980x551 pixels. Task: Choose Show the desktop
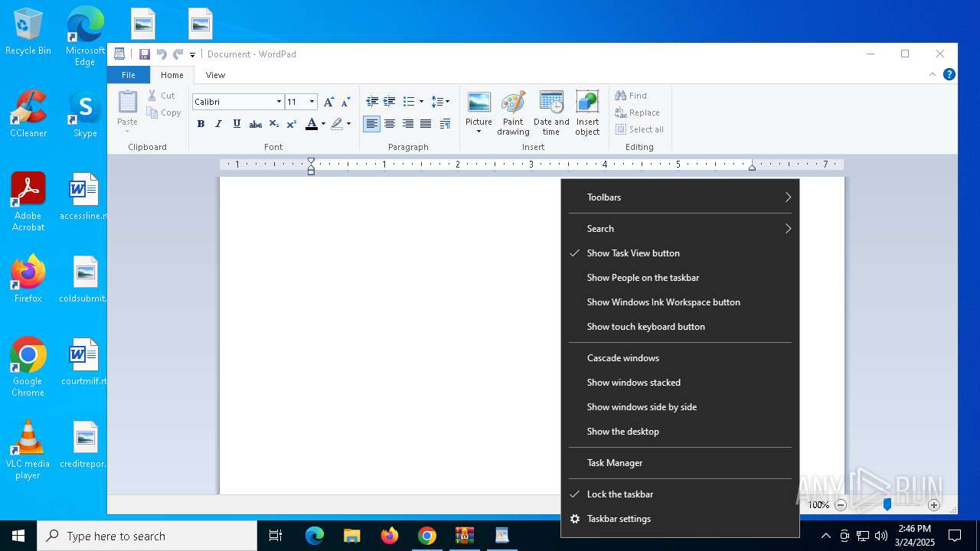click(x=680, y=432)
